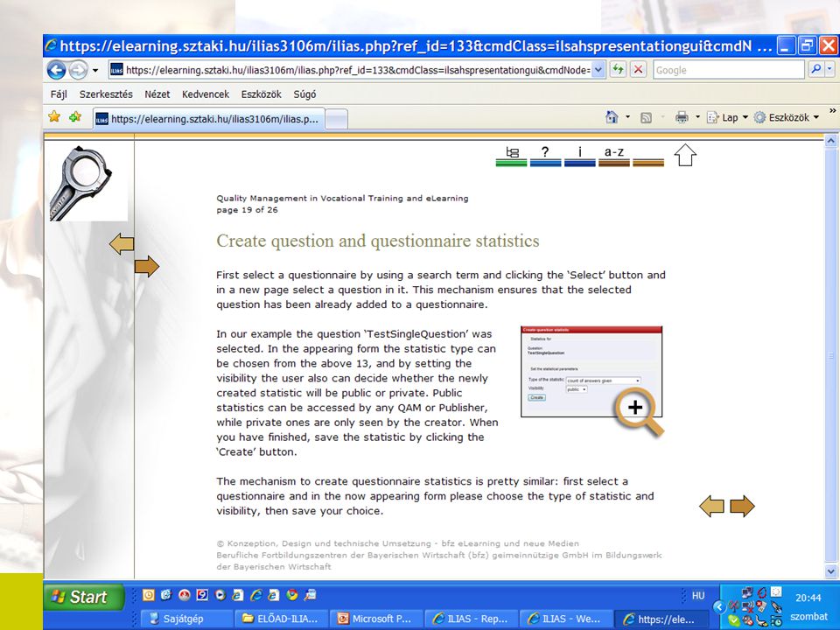Click the first quick launch icon
Screen dimensions: 840x630
[149, 595]
